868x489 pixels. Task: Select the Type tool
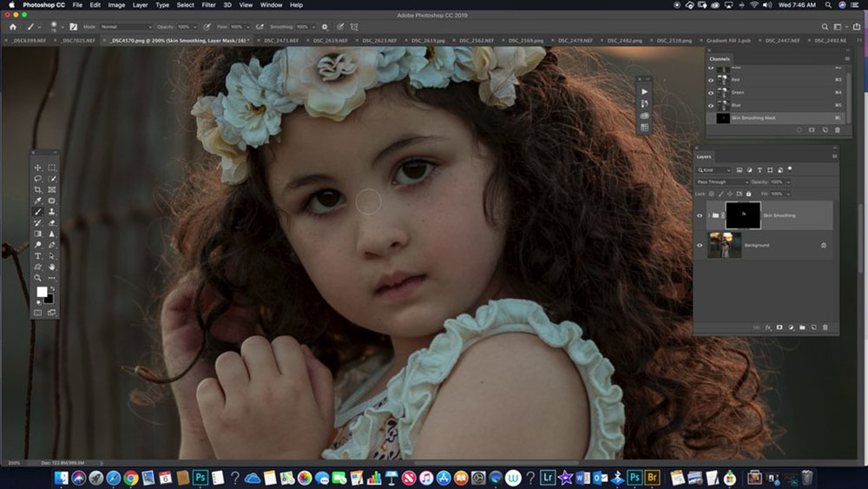click(x=37, y=256)
